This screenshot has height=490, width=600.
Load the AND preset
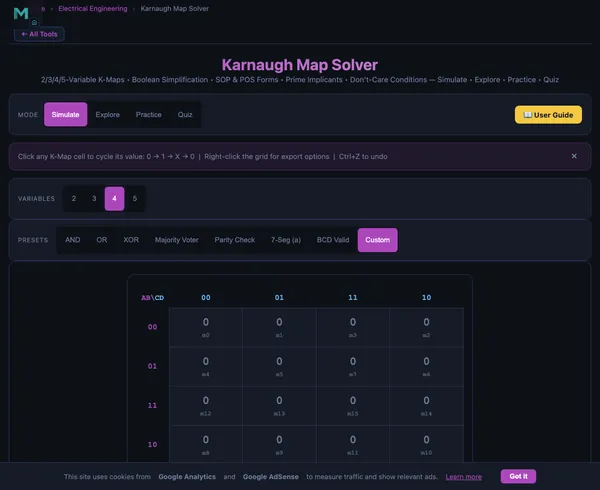(73, 240)
